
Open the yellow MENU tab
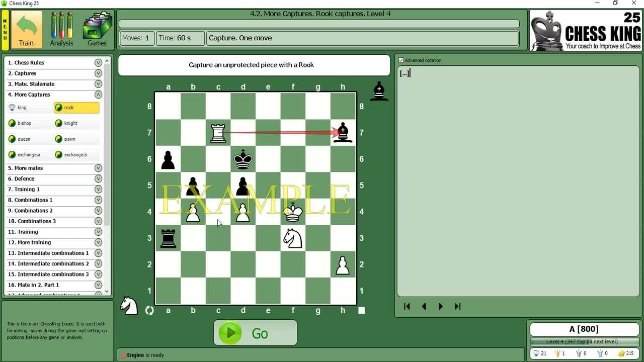[5, 30]
